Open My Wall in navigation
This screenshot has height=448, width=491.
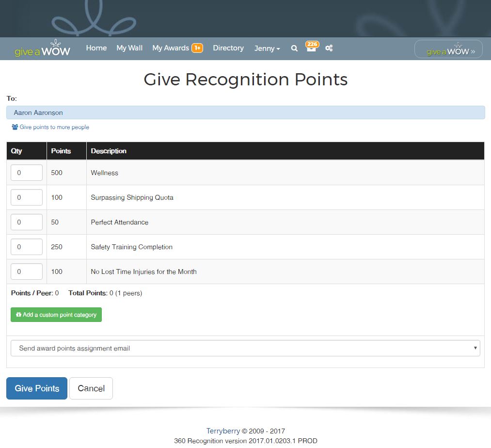[x=129, y=48]
